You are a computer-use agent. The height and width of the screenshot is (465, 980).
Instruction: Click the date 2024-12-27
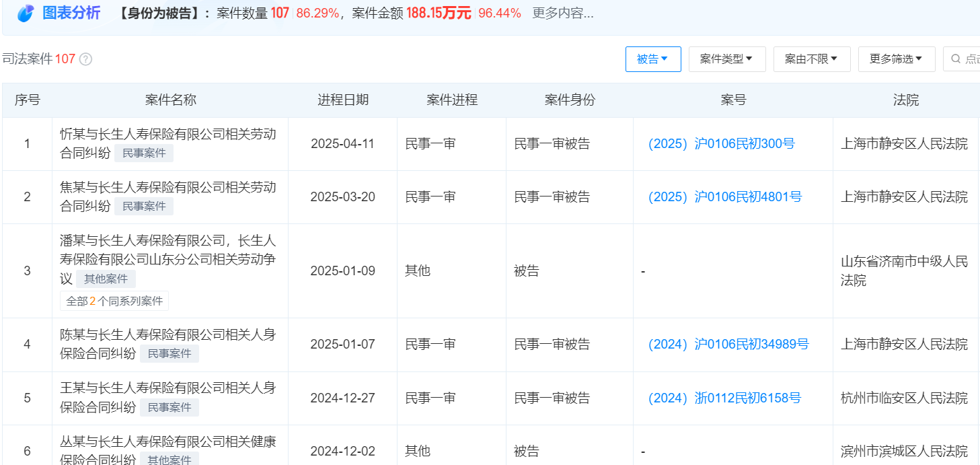tap(343, 398)
